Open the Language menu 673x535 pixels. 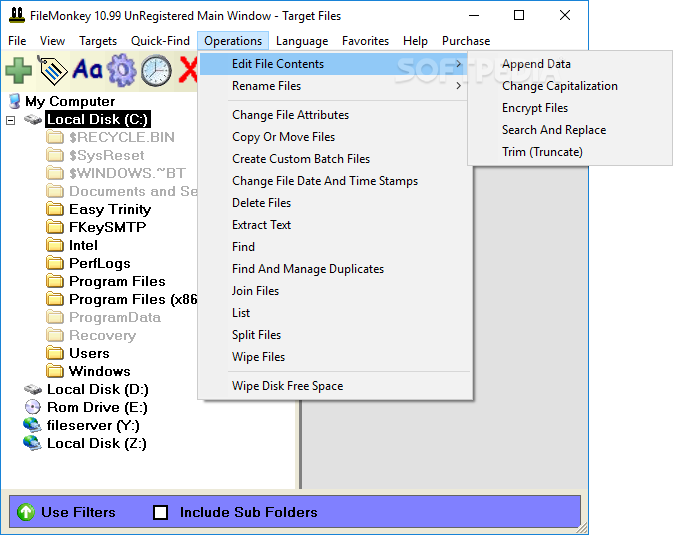(x=302, y=41)
